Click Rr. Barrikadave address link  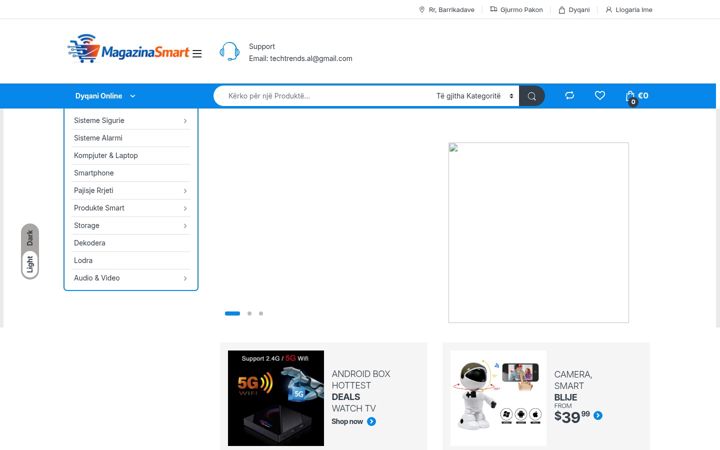click(451, 10)
